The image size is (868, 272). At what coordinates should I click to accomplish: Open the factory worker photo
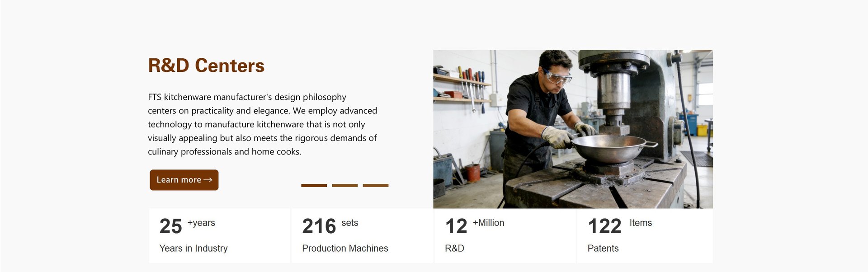(573, 129)
